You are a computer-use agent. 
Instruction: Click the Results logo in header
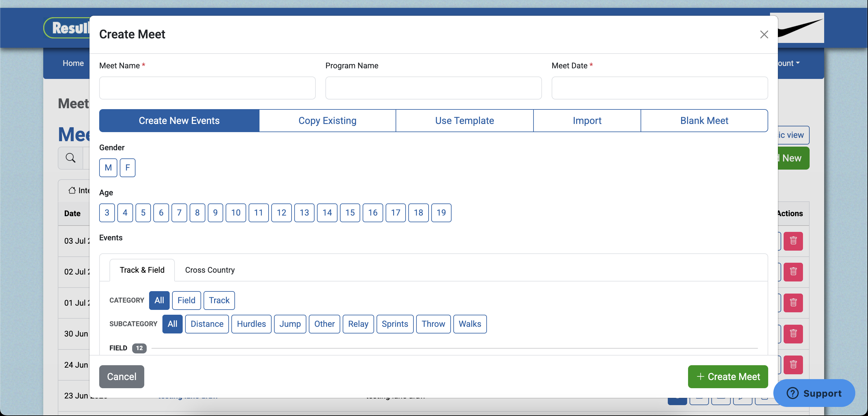pos(67,28)
